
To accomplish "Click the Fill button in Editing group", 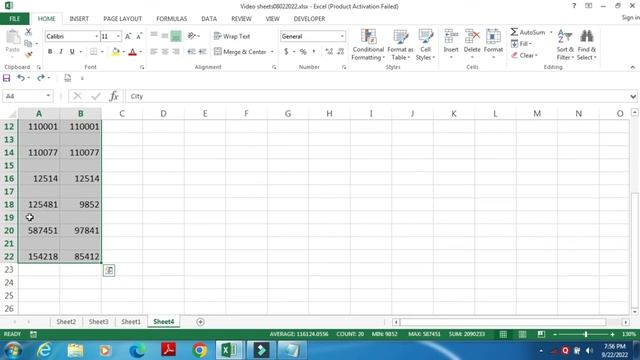I will click(522, 44).
